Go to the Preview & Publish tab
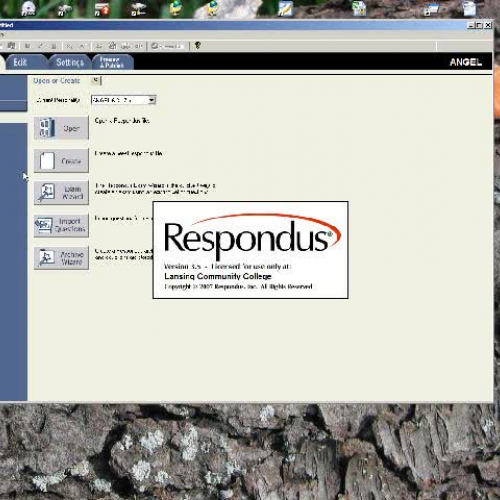 click(113, 62)
